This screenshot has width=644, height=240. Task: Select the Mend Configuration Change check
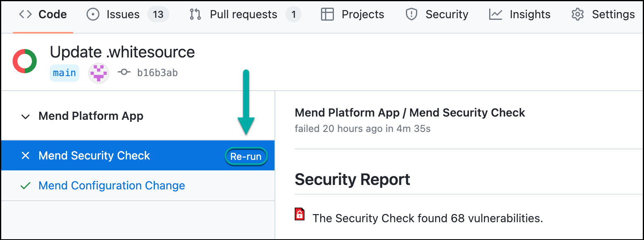[x=112, y=186]
